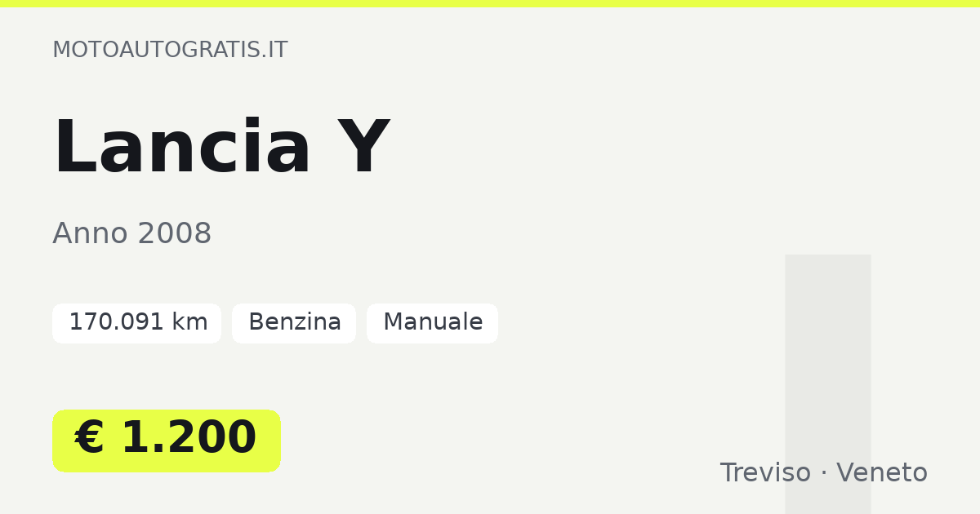Click the 2008 year value
Image resolution: width=980 pixels, height=514 pixels.
click(x=175, y=234)
